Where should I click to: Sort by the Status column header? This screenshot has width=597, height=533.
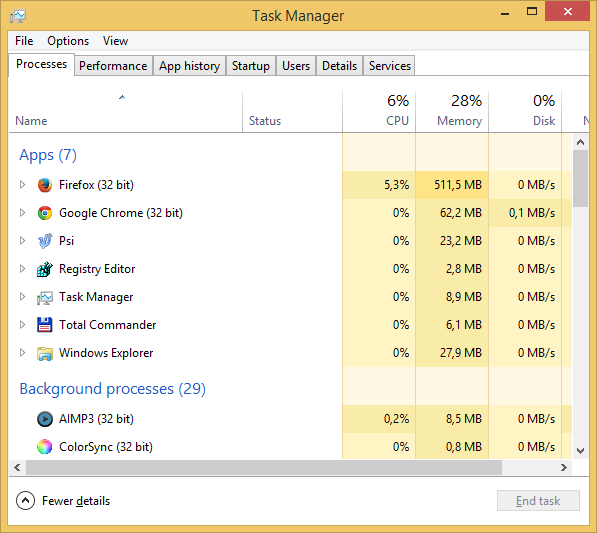[x=292, y=112]
